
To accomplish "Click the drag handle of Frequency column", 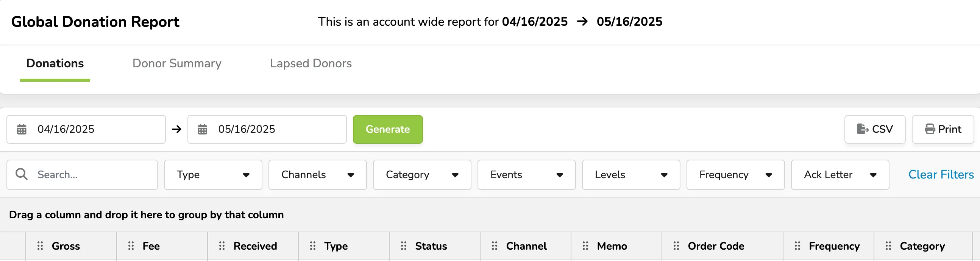I will [797, 246].
